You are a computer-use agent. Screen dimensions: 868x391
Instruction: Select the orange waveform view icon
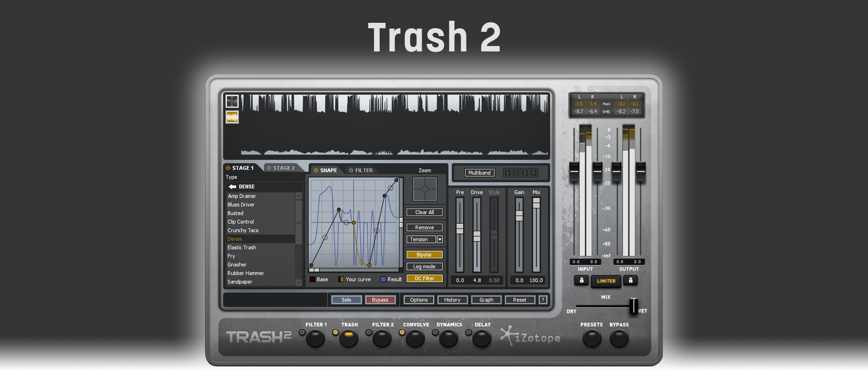[232, 117]
